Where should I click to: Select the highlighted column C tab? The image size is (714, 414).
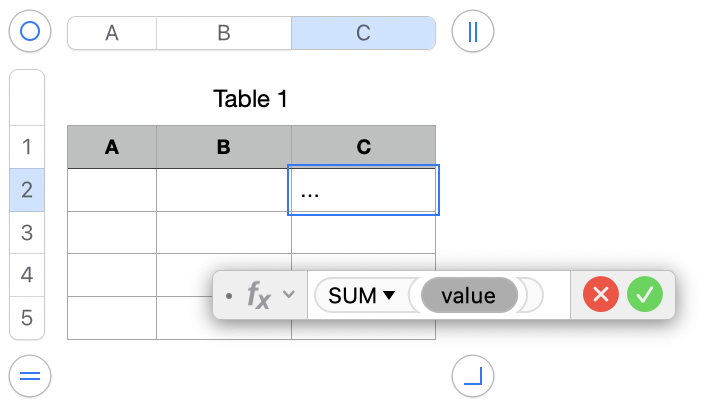(x=363, y=32)
